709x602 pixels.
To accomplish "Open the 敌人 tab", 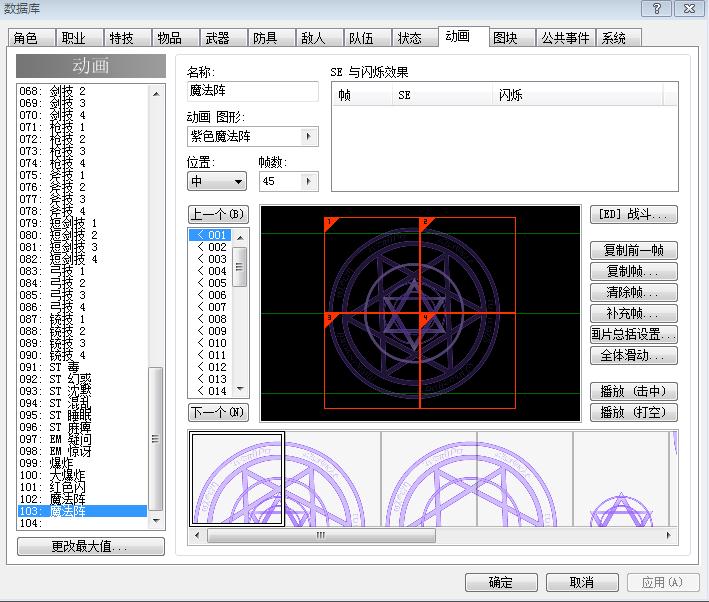I will pos(319,38).
